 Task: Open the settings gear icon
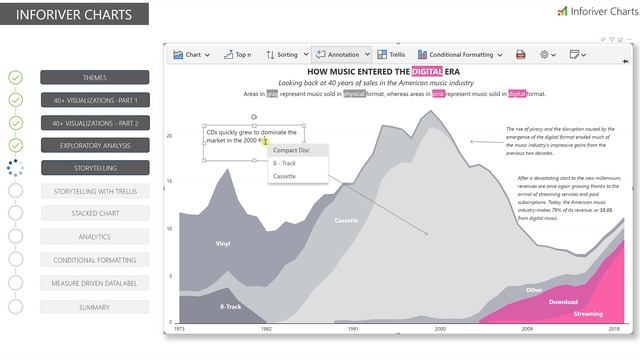coord(544,54)
